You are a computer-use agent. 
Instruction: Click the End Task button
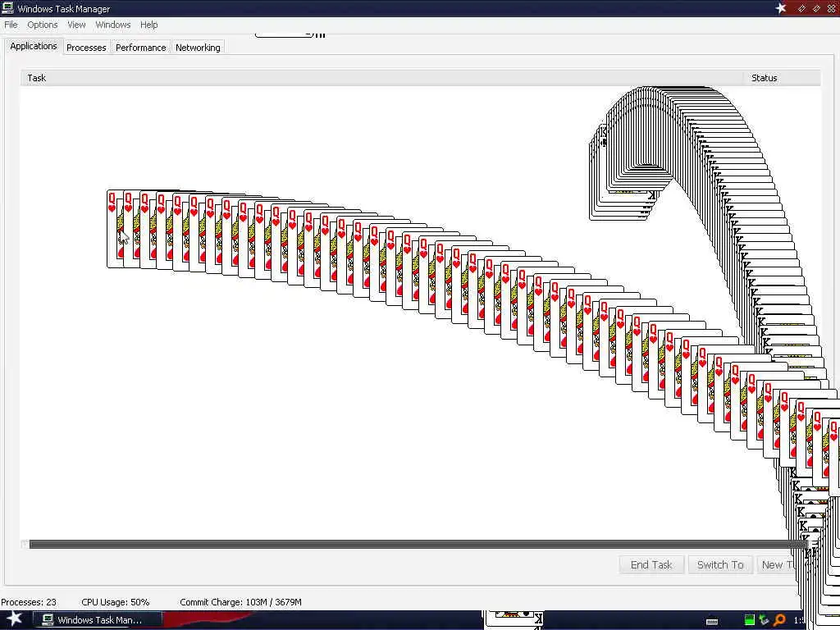point(651,564)
